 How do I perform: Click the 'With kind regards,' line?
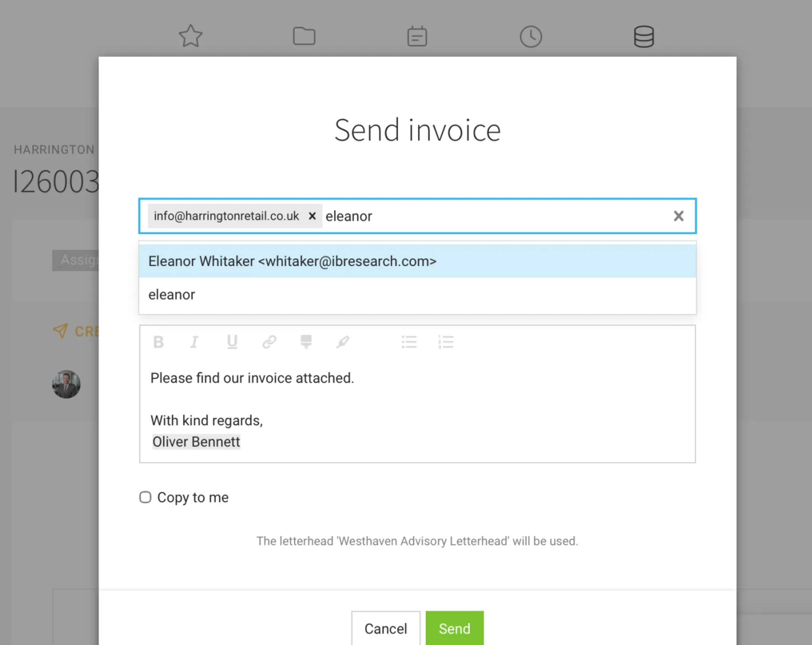[207, 420]
